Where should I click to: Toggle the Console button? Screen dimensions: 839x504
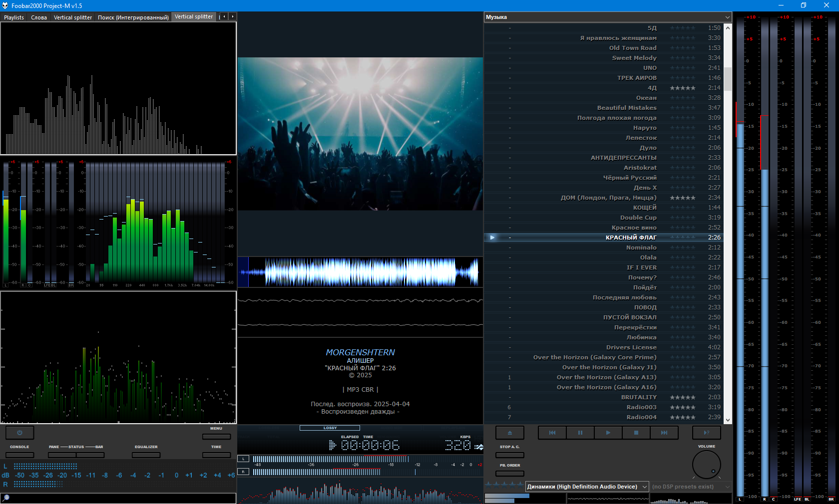(19, 455)
